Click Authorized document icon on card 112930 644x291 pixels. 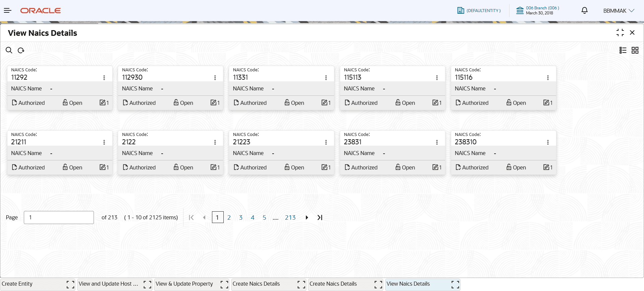point(125,102)
